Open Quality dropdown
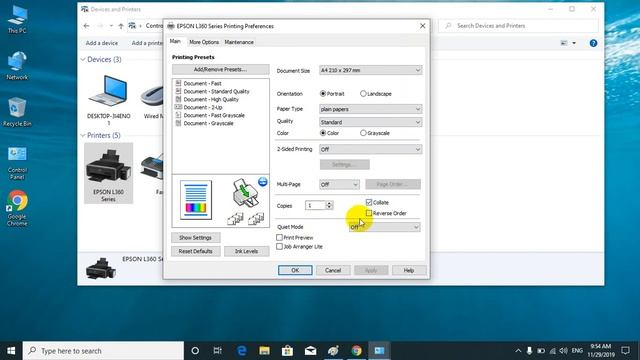640x360 pixels. click(370, 122)
